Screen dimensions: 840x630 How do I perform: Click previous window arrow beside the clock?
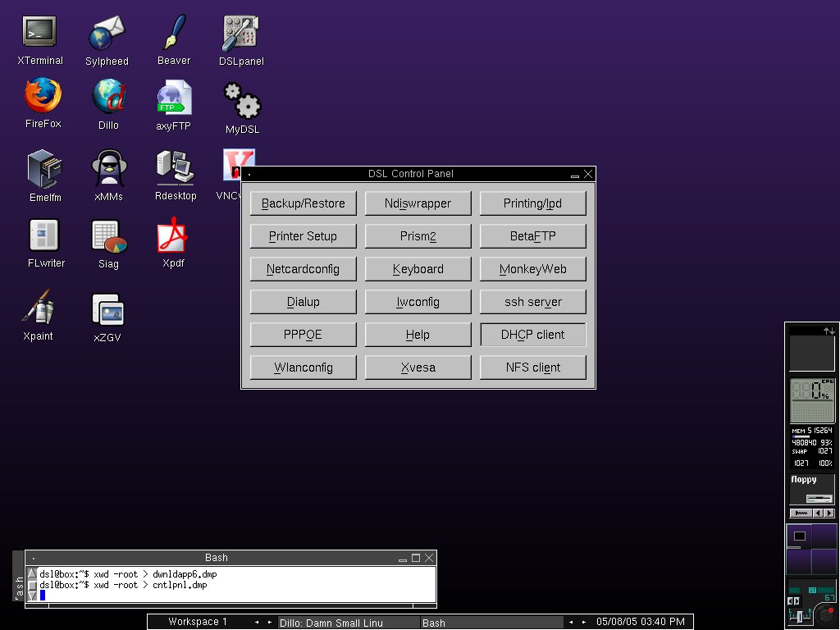point(571,622)
